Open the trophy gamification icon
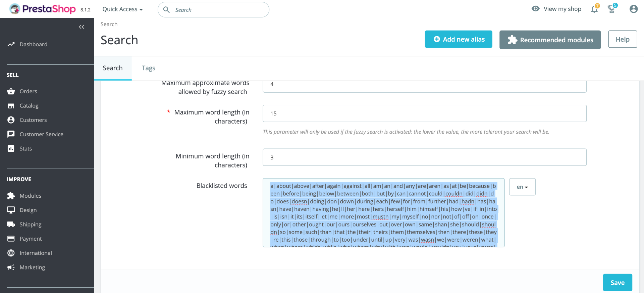 click(612, 9)
